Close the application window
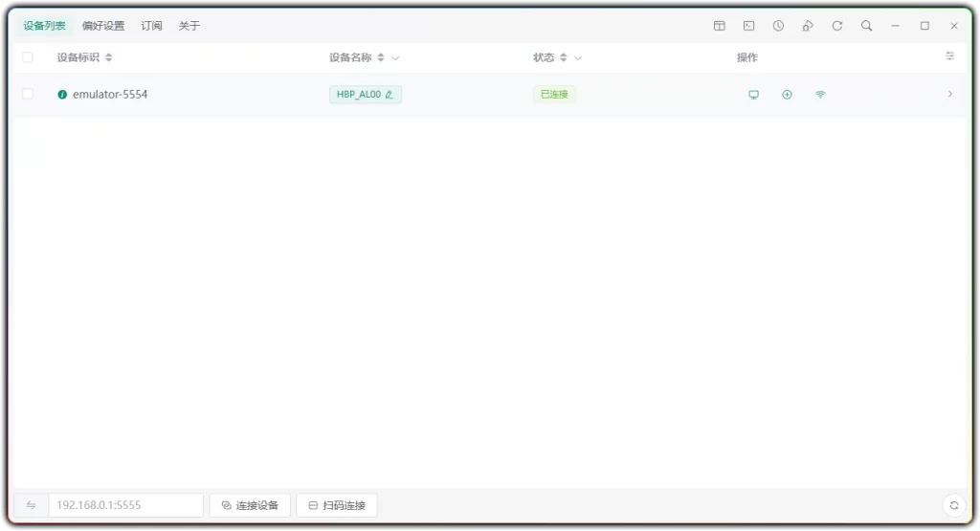This screenshot has width=980, height=531. point(954,26)
